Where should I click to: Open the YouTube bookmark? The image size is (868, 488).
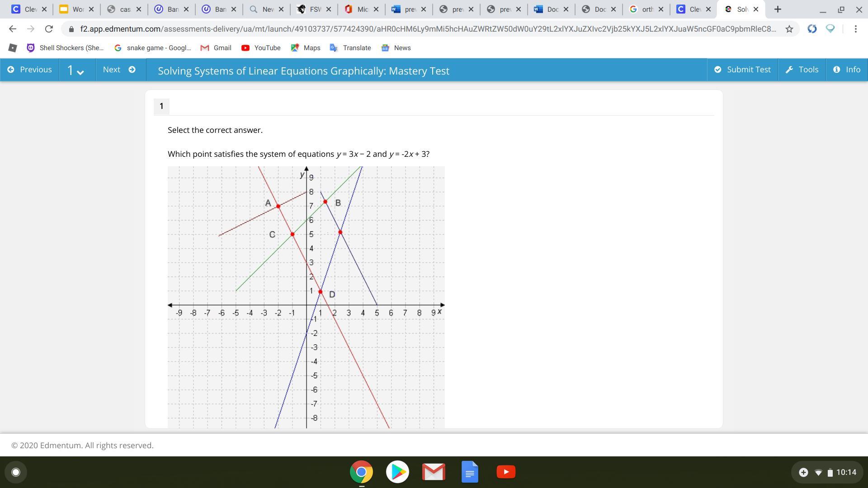point(261,48)
